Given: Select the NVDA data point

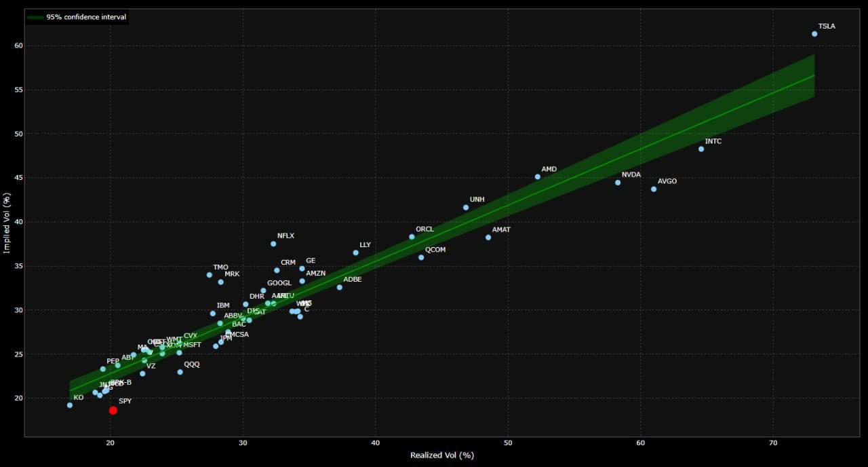Looking at the screenshot, I should click(x=618, y=183).
